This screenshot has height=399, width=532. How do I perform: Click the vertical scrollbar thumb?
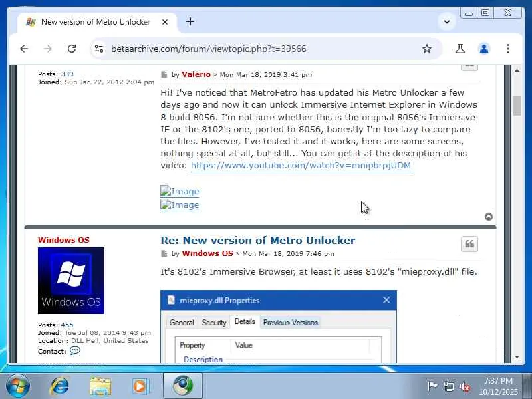517,106
